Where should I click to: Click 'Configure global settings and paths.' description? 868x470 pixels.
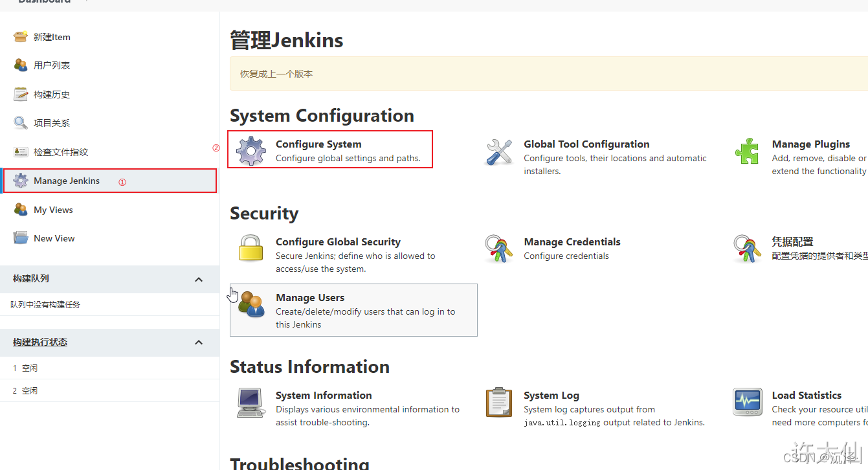(x=348, y=158)
